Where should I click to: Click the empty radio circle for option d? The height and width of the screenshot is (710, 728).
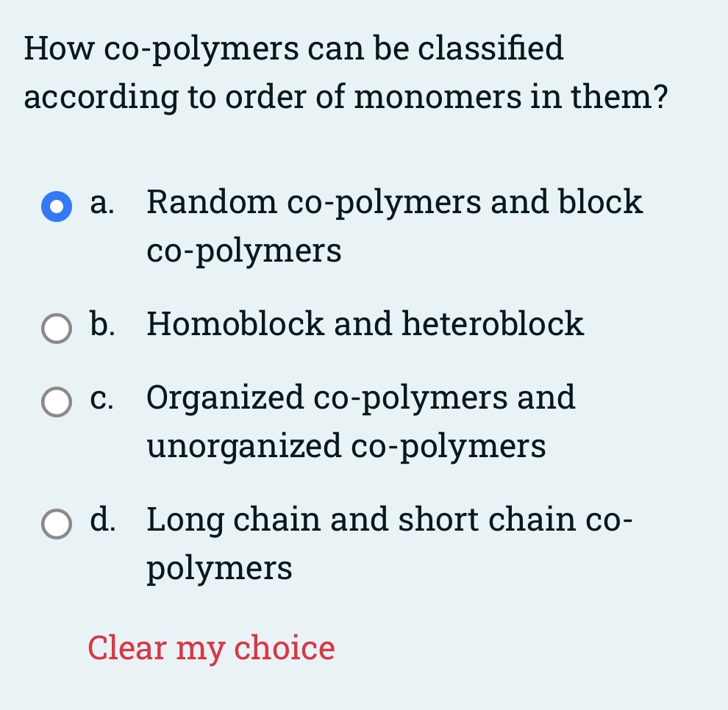coord(56,524)
